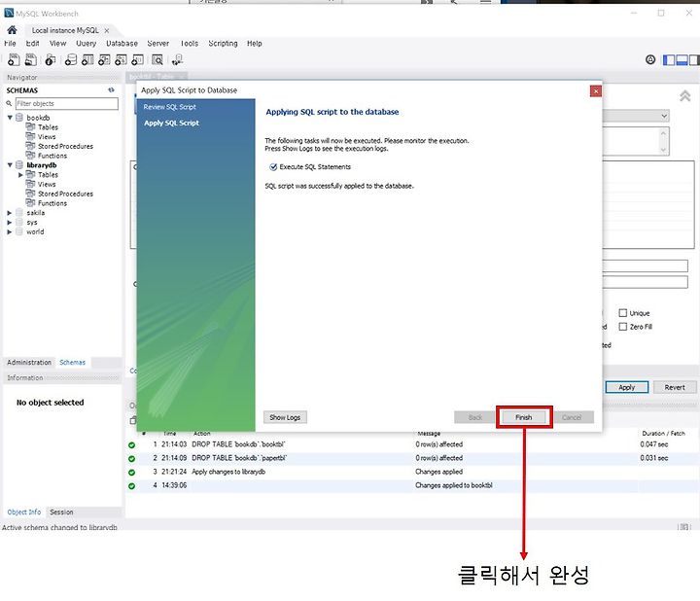The height and width of the screenshot is (601, 700).
Task: Select output row Changes applied to booktbl
Action: (x=412, y=485)
